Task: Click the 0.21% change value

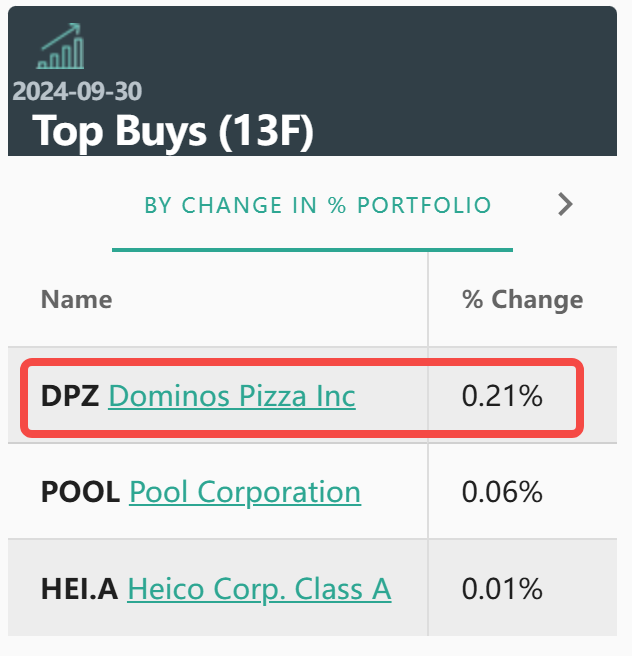Action: pyautogui.click(x=502, y=396)
